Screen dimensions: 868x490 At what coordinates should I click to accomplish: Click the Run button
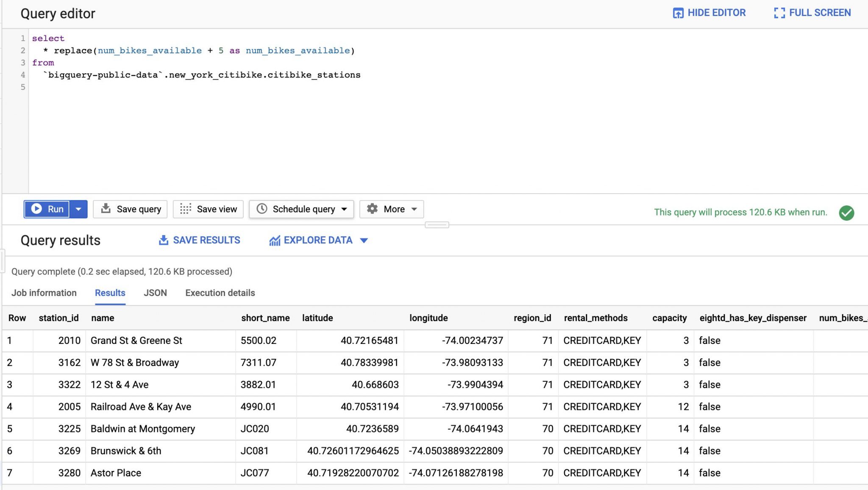pyautogui.click(x=47, y=209)
